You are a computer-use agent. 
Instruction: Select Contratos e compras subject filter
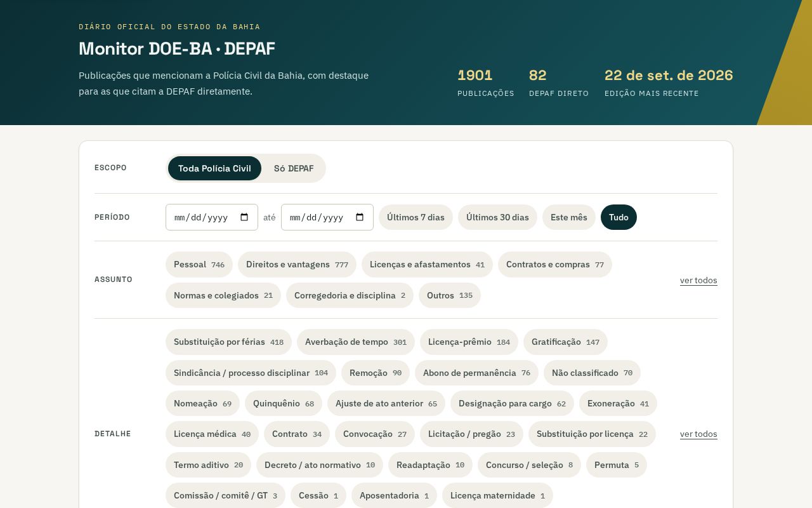[555, 264]
